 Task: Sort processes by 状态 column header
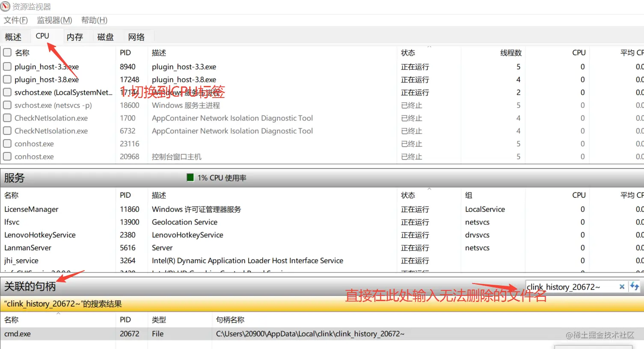pyautogui.click(x=408, y=53)
